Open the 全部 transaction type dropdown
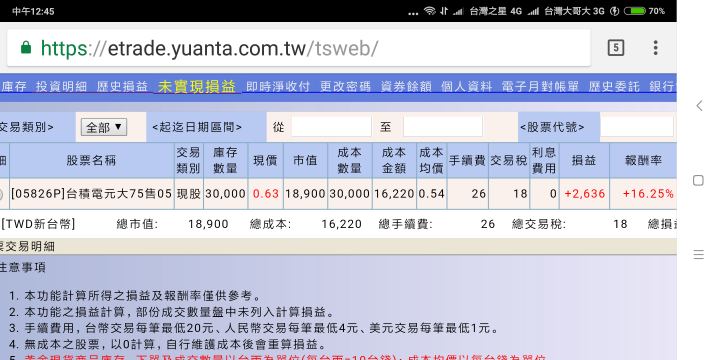The height and width of the screenshot is (360, 720). (x=104, y=127)
